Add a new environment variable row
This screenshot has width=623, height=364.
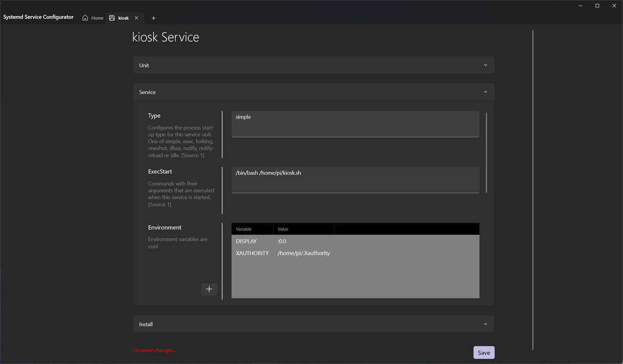pyautogui.click(x=209, y=289)
